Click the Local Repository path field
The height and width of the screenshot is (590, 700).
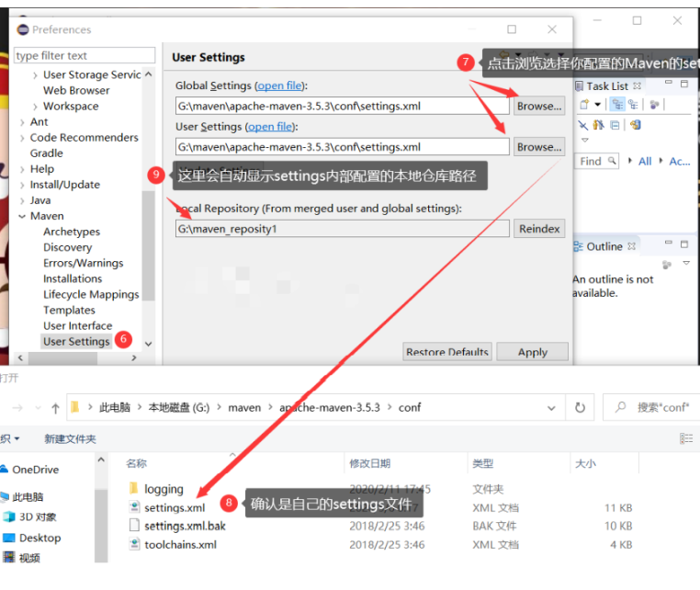coord(342,229)
